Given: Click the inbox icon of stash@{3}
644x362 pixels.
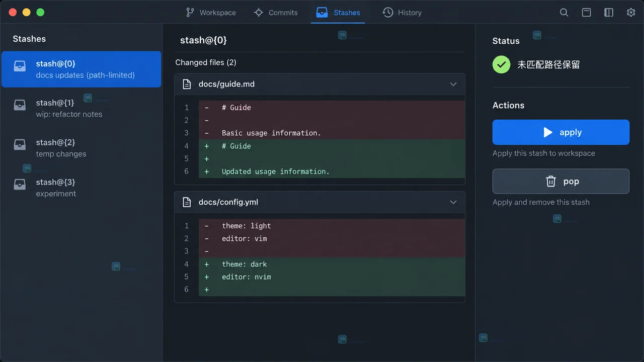Looking at the screenshot, I should 20,185.
